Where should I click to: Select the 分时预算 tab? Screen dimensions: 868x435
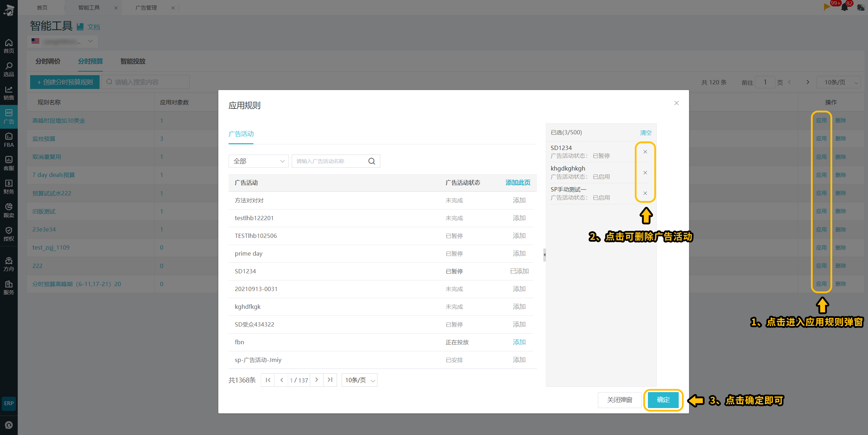click(x=90, y=61)
